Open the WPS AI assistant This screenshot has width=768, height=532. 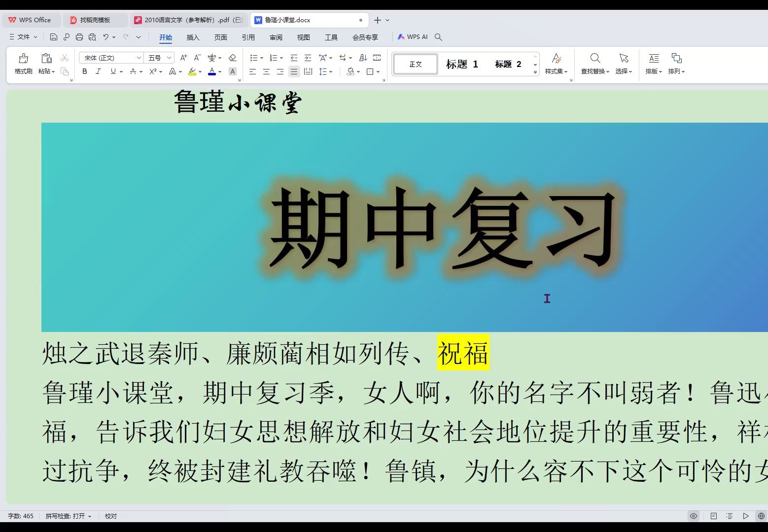coord(413,37)
